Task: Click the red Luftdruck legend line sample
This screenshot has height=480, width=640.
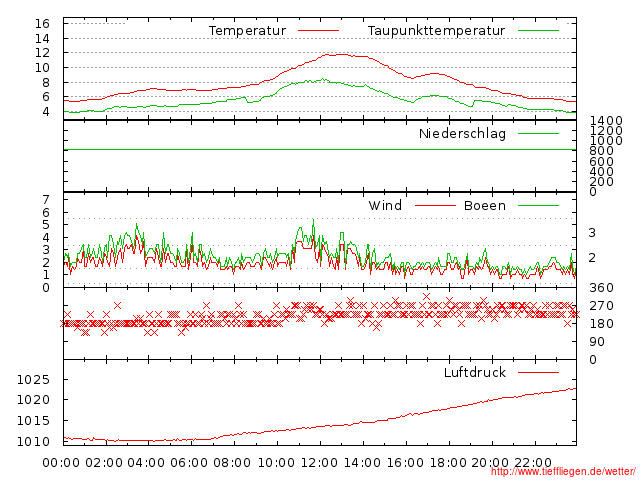Action: 538,372
